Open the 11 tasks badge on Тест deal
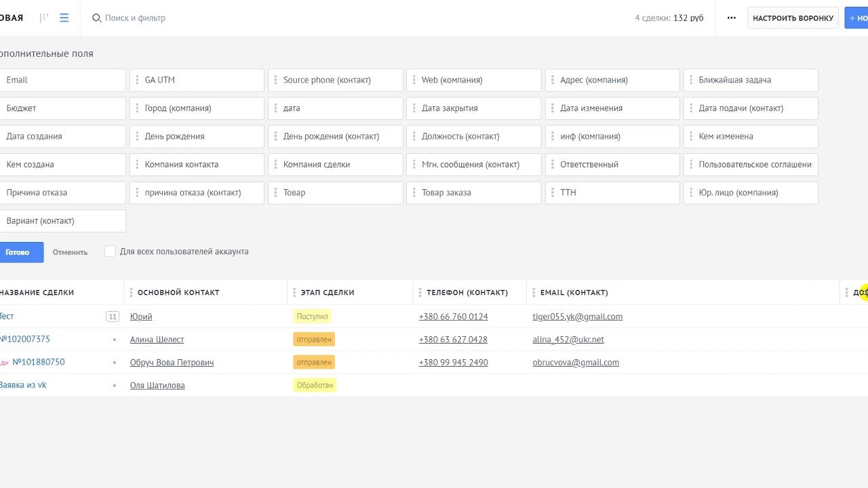Viewport: 868px width, 488px height. [112, 317]
